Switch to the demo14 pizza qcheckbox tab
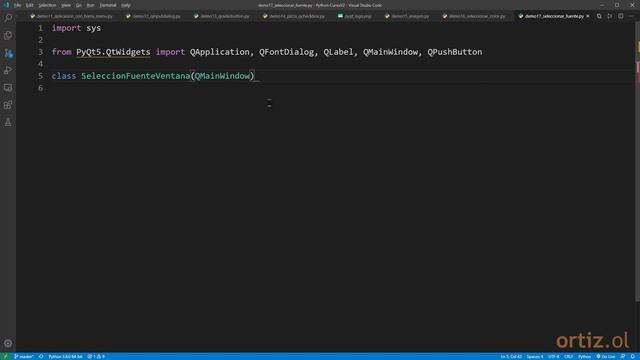Viewport: 640px width, 360px height. click(x=294, y=16)
